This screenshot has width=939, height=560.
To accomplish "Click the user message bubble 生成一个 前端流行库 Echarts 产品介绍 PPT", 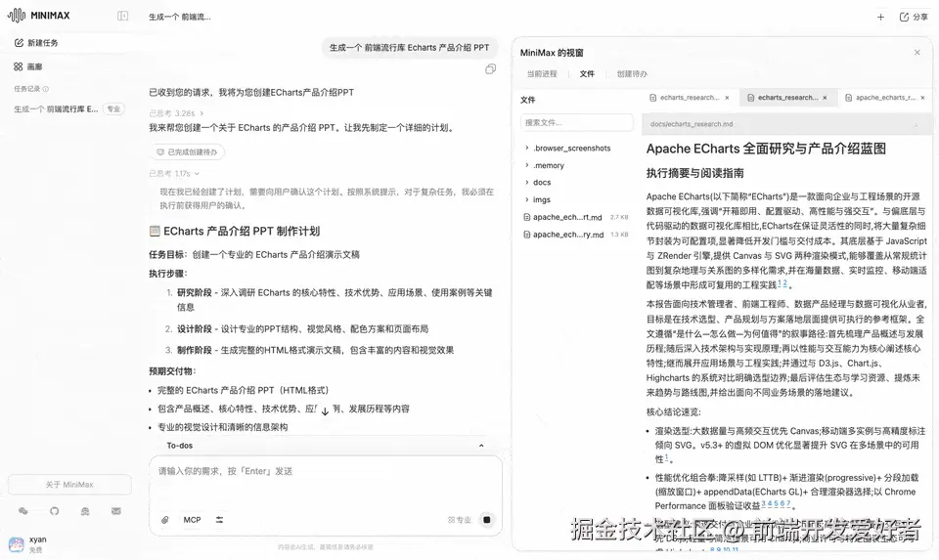I will click(x=409, y=47).
